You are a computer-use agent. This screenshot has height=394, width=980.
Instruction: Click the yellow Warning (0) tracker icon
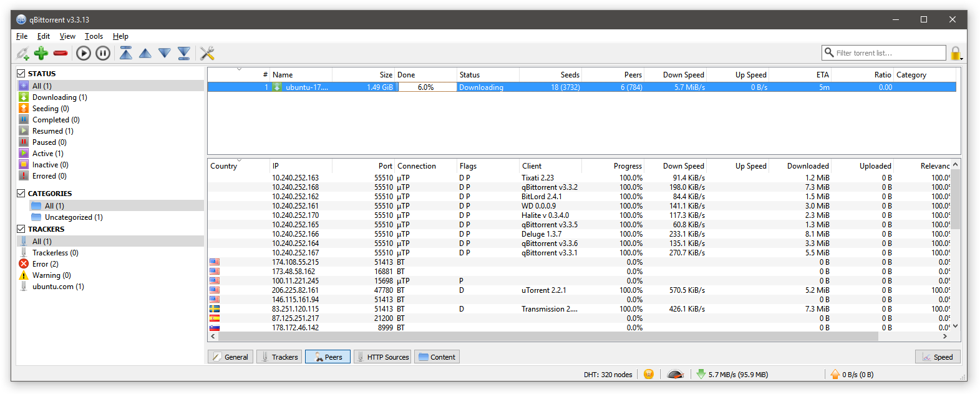[x=24, y=275]
